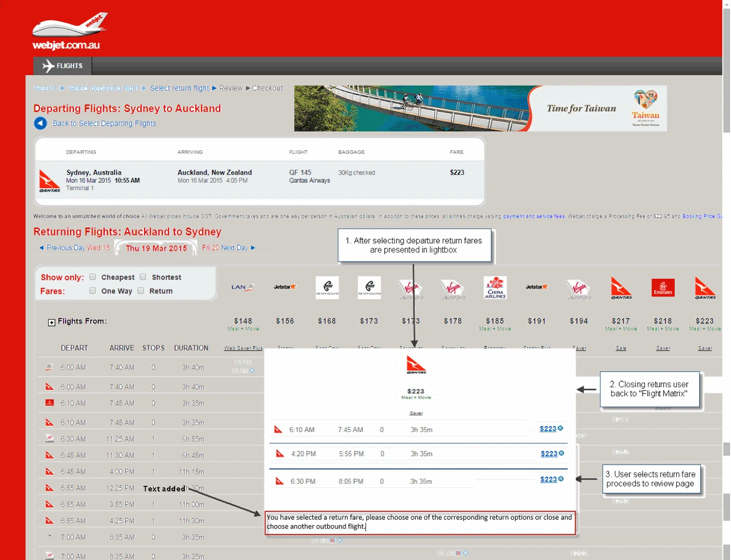
Task: Select the $223 fare for 6:30 PM return
Action: click(x=548, y=479)
